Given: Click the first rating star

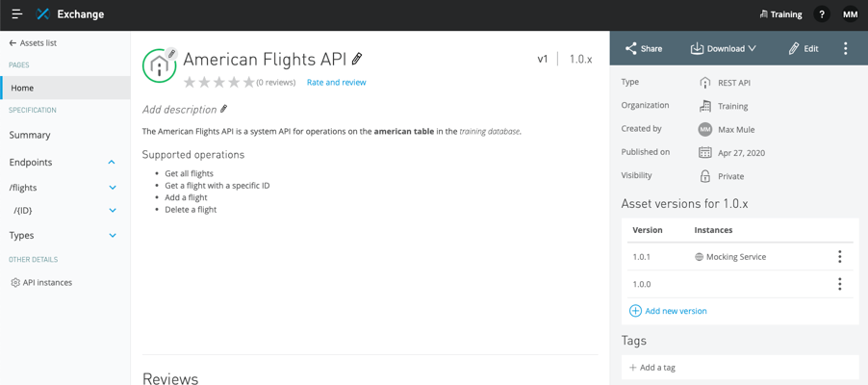Looking at the screenshot, I should point(190,83).
